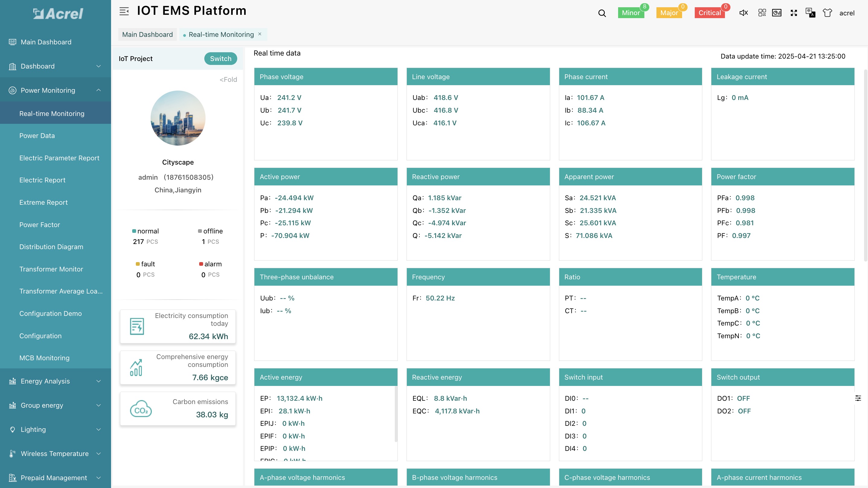Open the Critical alarms badge
868x488 pixels.
pos(710,13)
